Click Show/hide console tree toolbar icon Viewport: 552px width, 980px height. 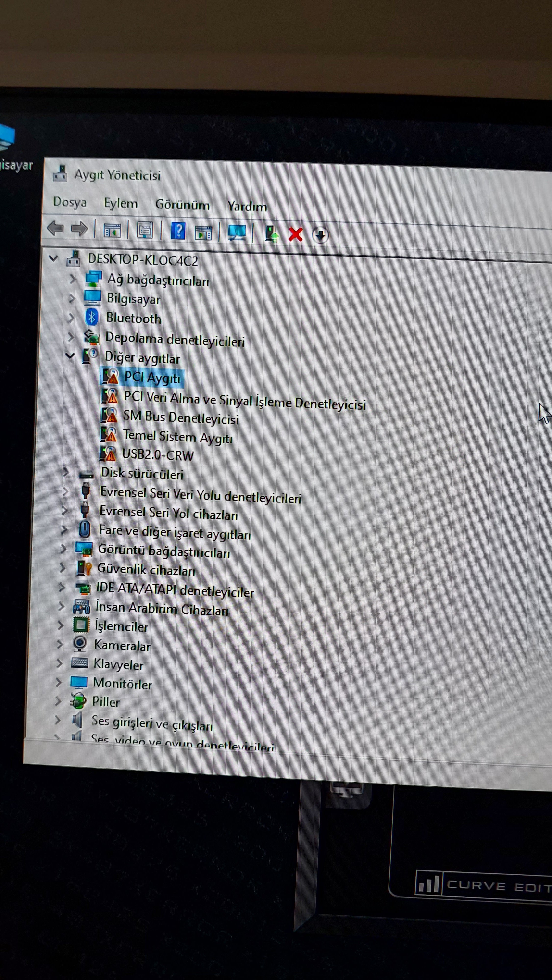click(112, 230)
